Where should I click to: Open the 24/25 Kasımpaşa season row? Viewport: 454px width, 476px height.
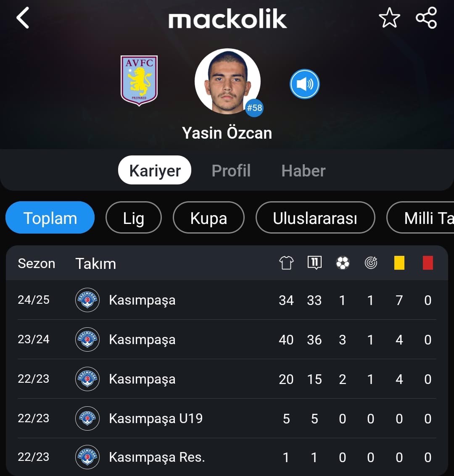click(227, 300)
